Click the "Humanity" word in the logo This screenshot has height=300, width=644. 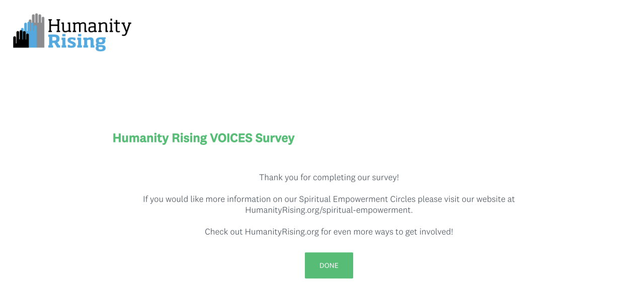[x=90, y=26]
